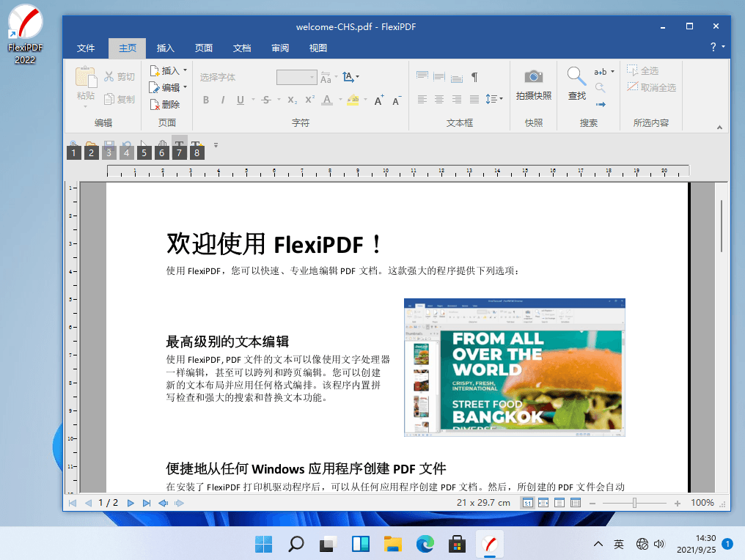Open the help question mark icon

(x=713, y=47)
